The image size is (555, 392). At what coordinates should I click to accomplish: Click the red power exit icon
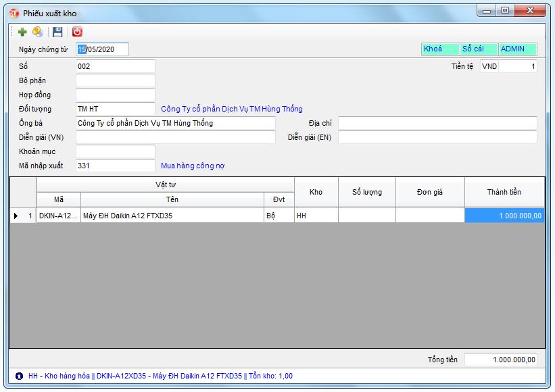[x=74, y=31]
